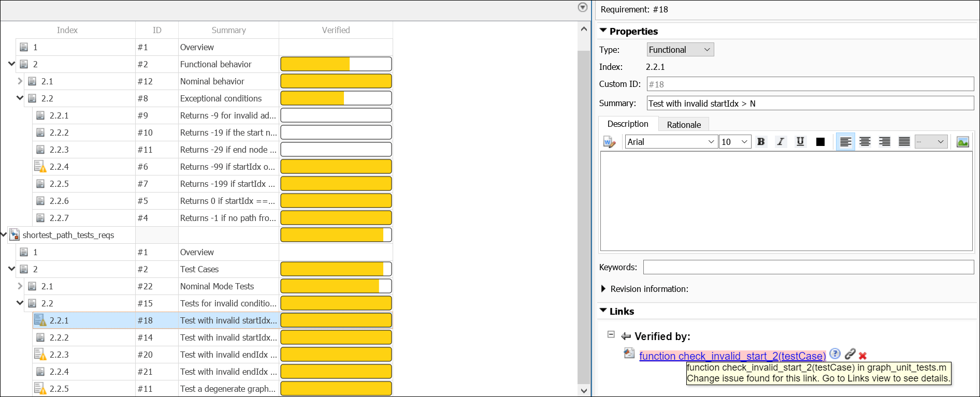
Task: Expand Revision information section
Action: [x=603, y=289]
